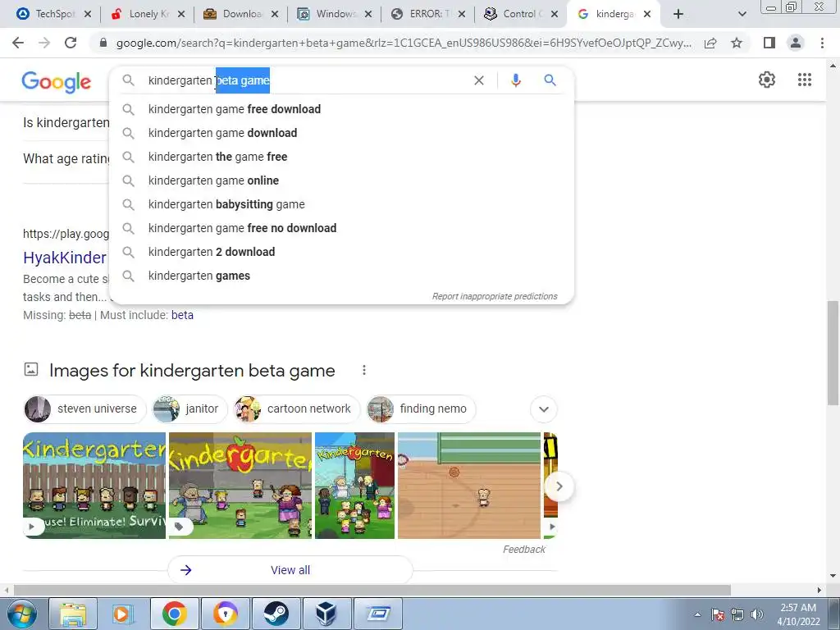Select suggestion kindergarten the game free
The image size is (840, 630).
[341, 157]
